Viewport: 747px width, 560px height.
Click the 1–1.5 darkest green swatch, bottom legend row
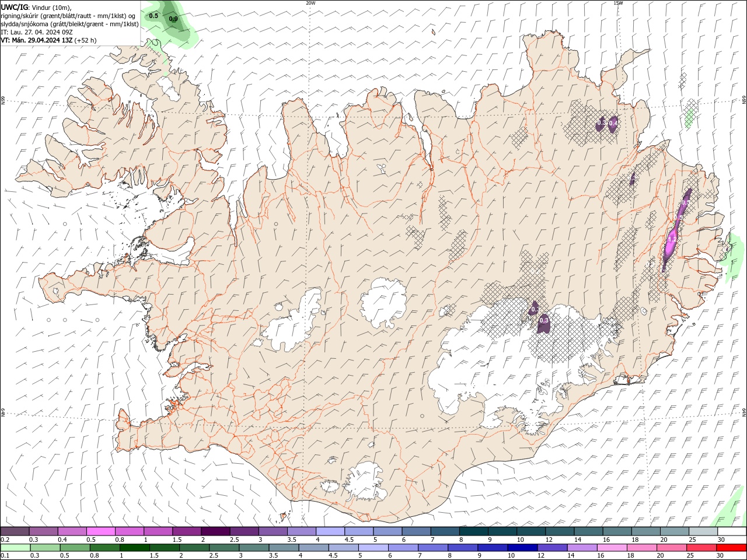(134, 548)
